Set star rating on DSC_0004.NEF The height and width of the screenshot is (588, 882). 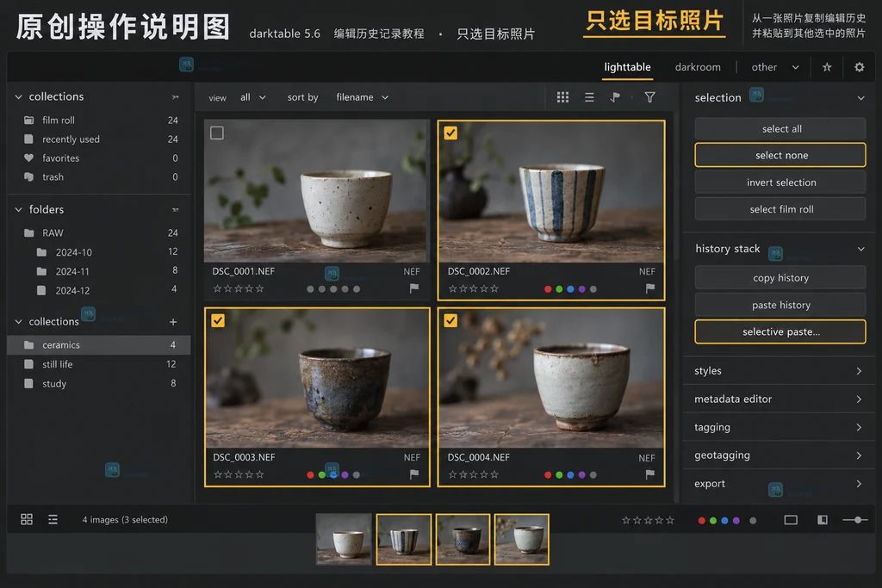[473, 473]
